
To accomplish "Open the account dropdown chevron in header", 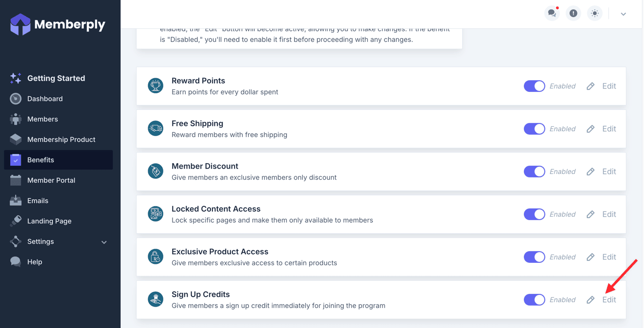I will coord(623,14).
